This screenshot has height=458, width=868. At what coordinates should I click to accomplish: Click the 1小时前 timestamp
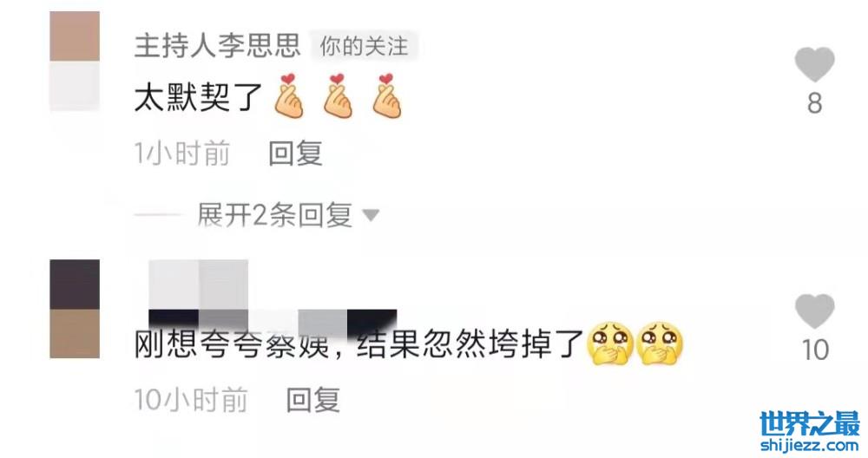(x=182, y=154)
